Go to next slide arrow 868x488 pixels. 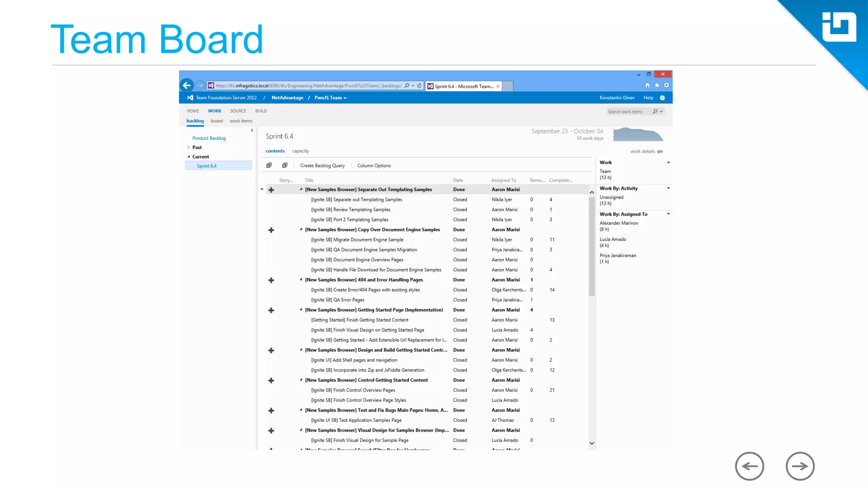coord(800,466)
